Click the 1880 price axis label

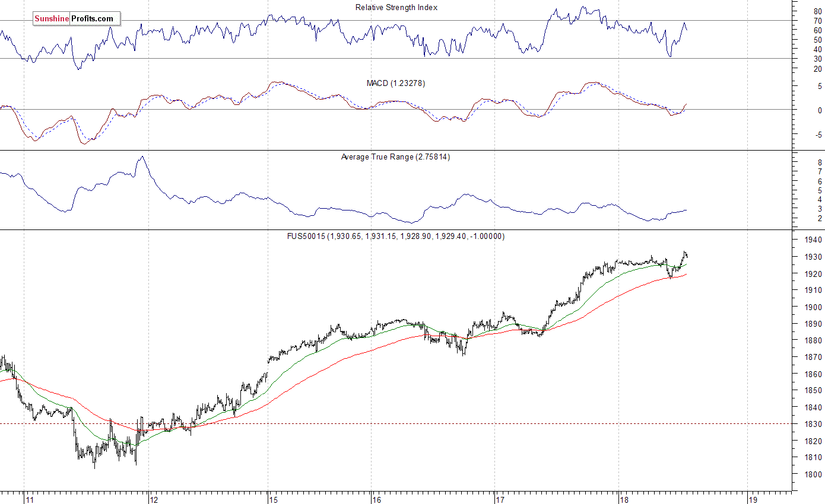(x=812, y=341)
